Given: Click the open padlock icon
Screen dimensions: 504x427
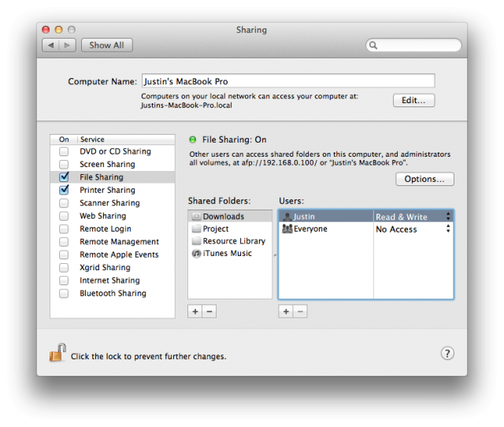Looking at the screenshot, I should click(x=57, y=353).
